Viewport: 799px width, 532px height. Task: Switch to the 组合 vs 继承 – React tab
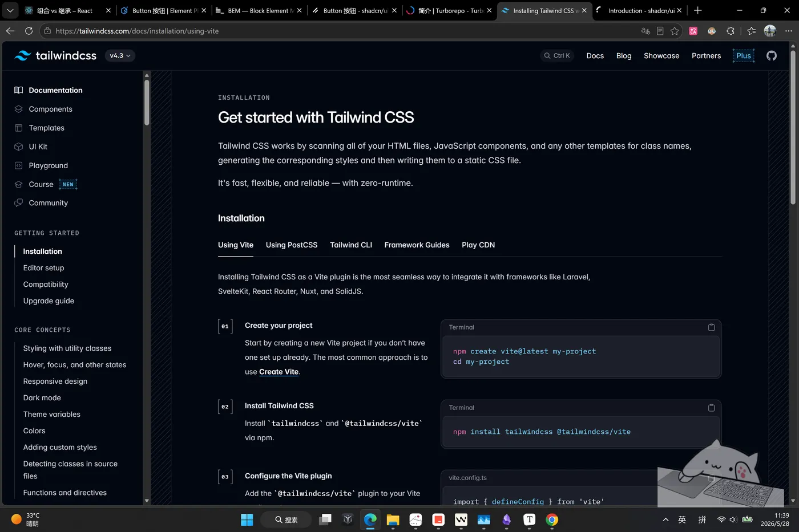pyautogui.click(x=68, y=10)
